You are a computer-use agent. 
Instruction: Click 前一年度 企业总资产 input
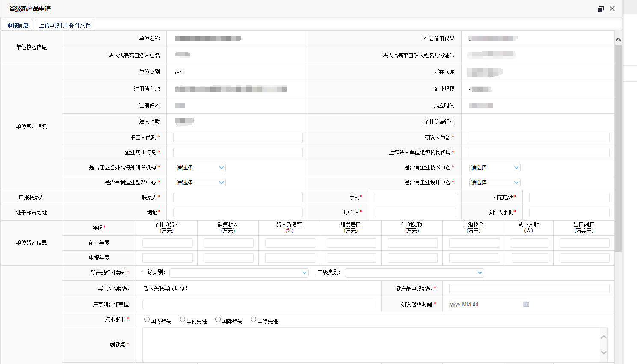click(x=167, y=243)
